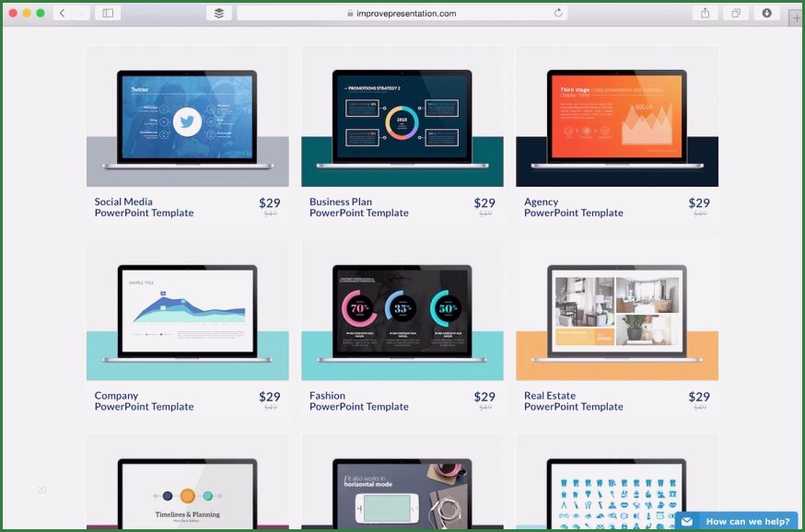Open the layers extension icon in toolbar
The image size is (805, 532).
click(x=218, y=13)
